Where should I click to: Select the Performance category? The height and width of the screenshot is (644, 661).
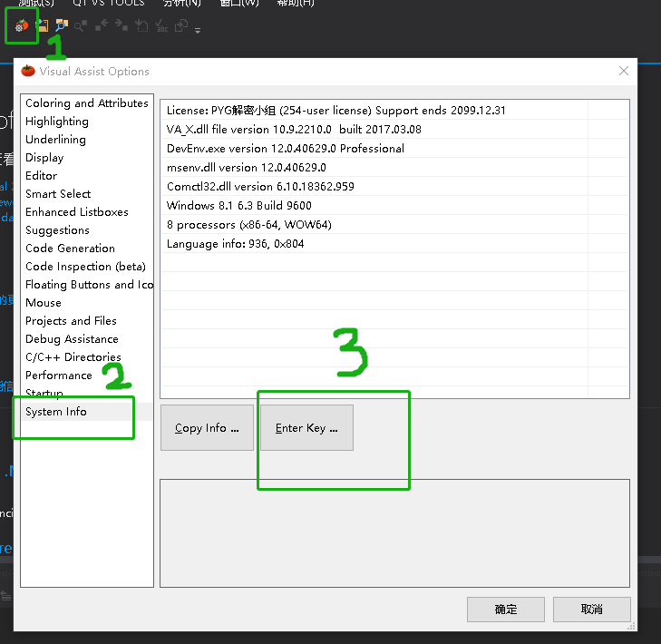click(x=87, y=376)
